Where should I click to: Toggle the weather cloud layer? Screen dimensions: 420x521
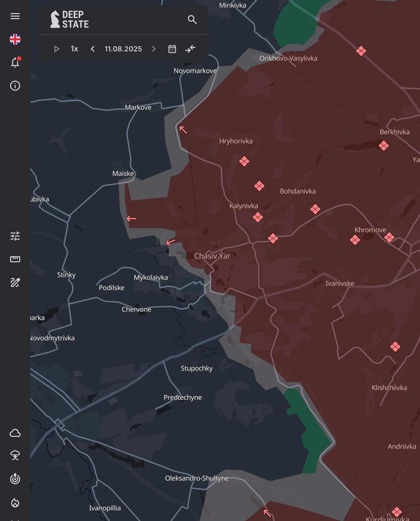tap(15, 433)
